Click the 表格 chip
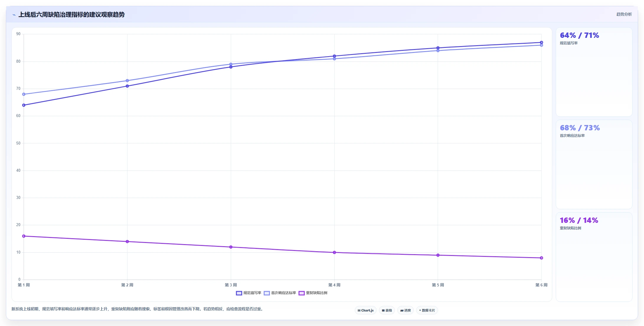 click(387, 310)
